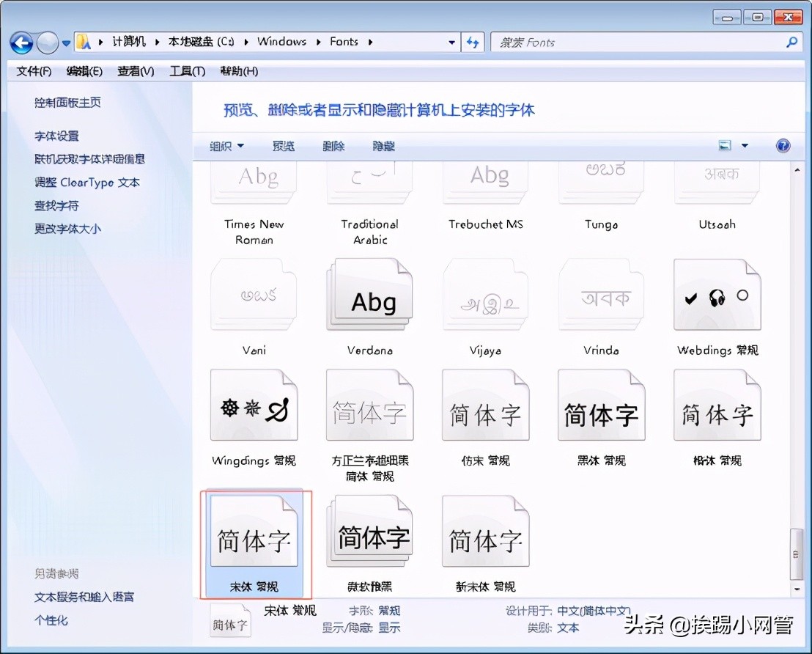Select the Verdana font icon

(x=369, y=293)
